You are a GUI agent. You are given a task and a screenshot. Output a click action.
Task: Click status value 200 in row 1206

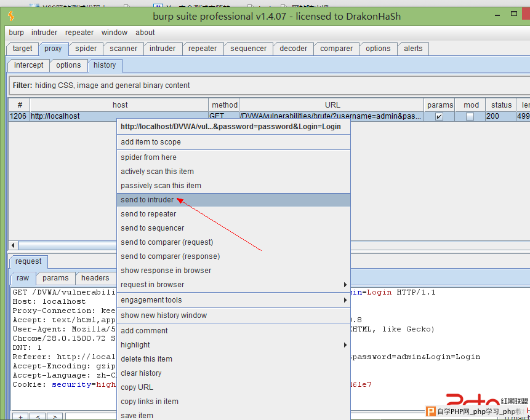(x=501, y=116)
